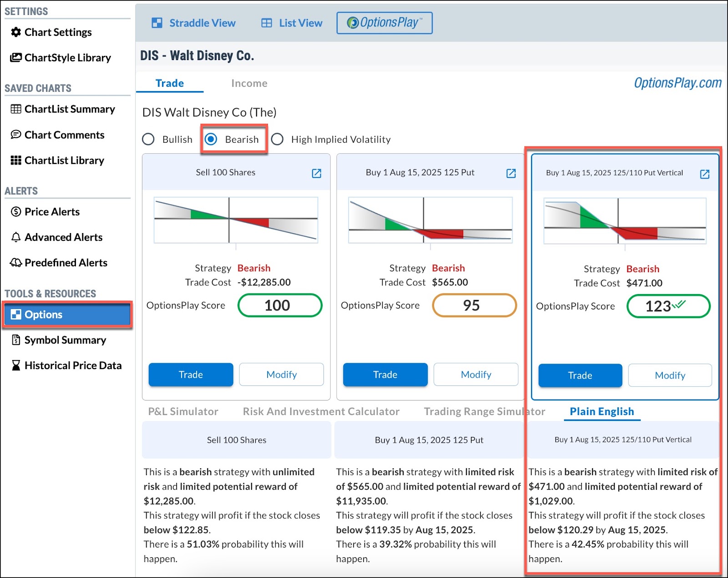Click the DIS - Walt Disney Co. heading

197,56
